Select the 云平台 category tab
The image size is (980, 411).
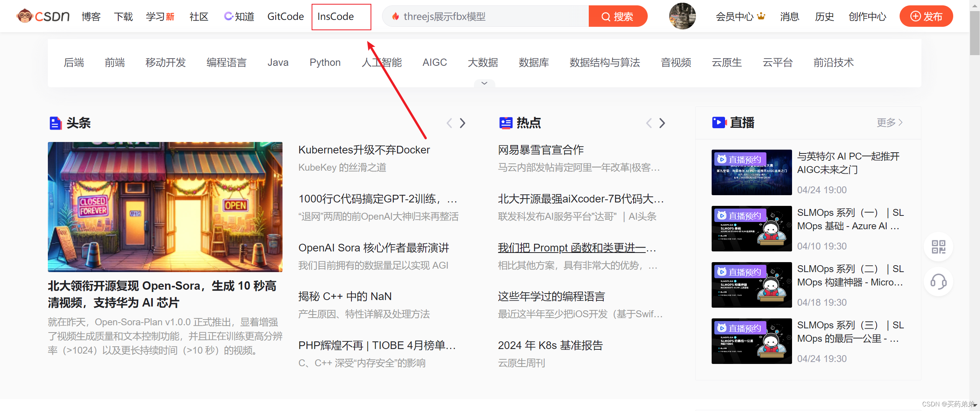coord(778,62)
